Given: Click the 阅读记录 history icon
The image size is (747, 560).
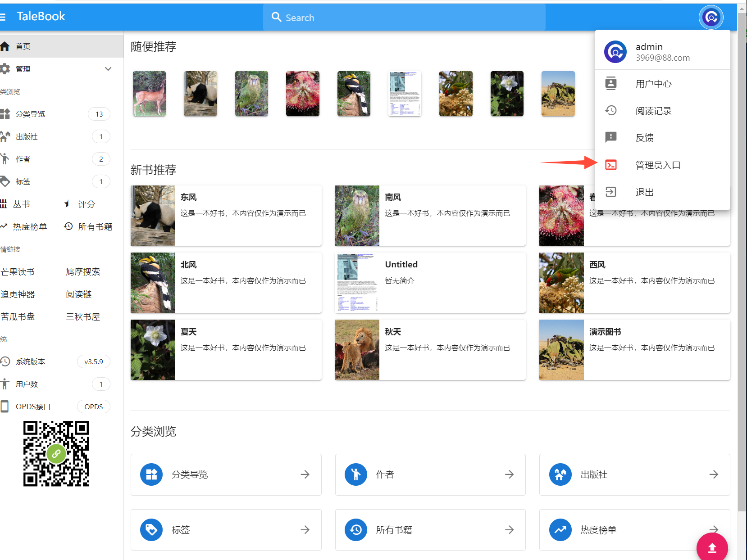Looking at the screenshot, I should click(x=611, y=110).
